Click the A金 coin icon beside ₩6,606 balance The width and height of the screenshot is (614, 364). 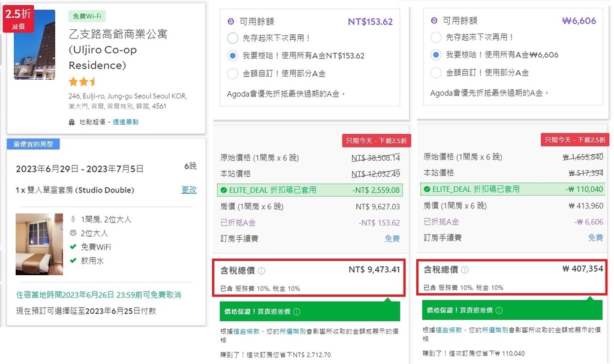coord(434,21)
